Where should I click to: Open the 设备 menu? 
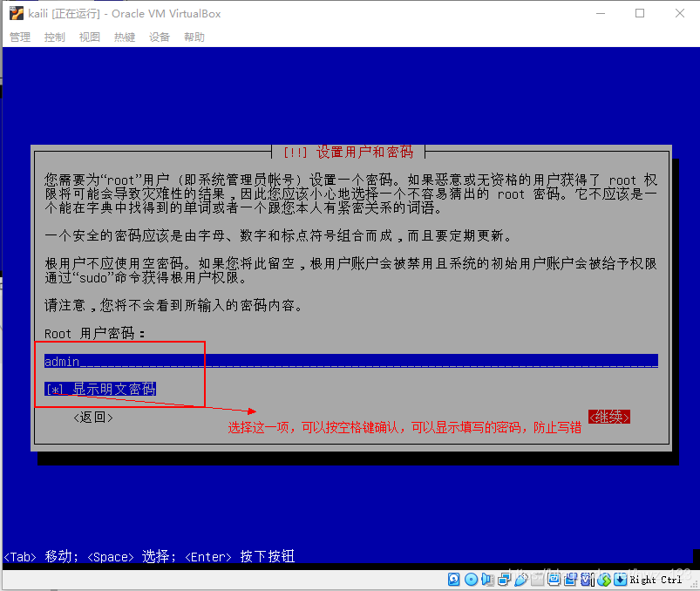click(160, 37)
